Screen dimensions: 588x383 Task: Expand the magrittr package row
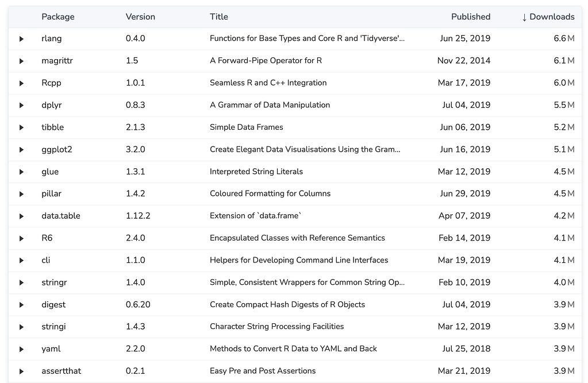tap(21, 61)
